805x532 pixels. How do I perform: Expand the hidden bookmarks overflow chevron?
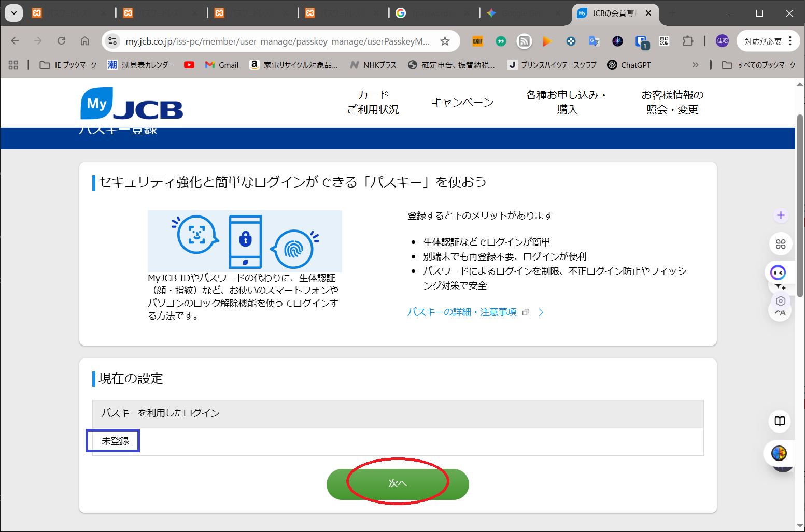pyautogui.click(x=695, y=65)
